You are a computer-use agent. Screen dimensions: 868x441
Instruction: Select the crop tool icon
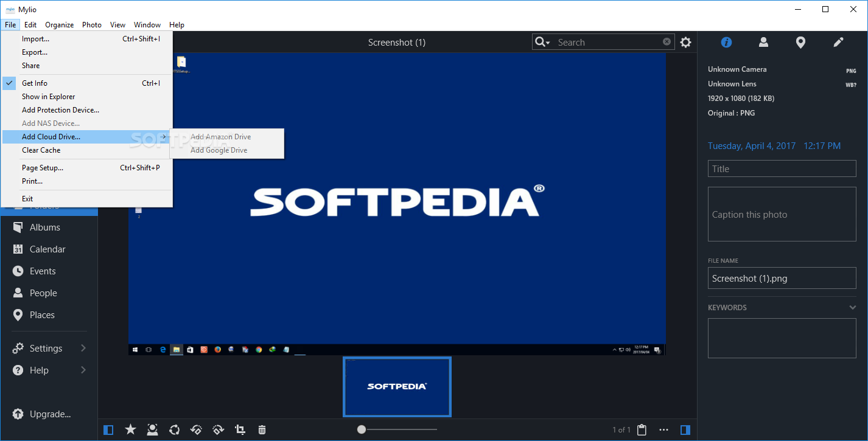coord(240,430)
